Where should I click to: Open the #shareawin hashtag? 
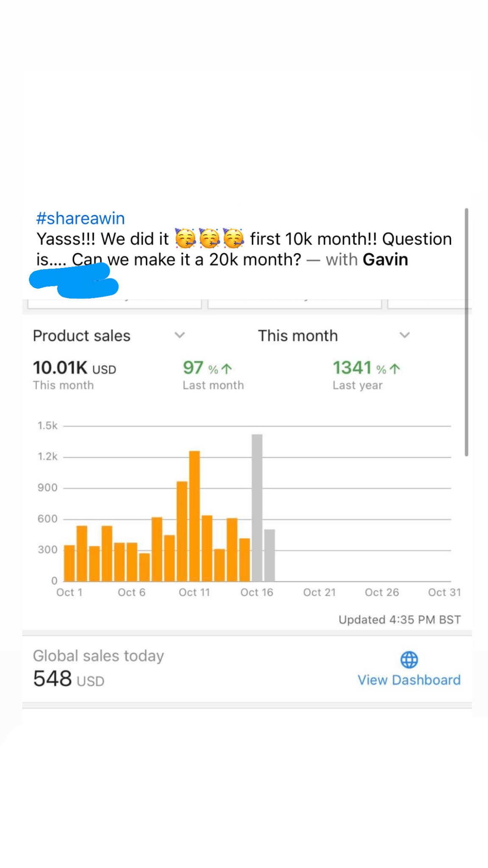(80, 218)
